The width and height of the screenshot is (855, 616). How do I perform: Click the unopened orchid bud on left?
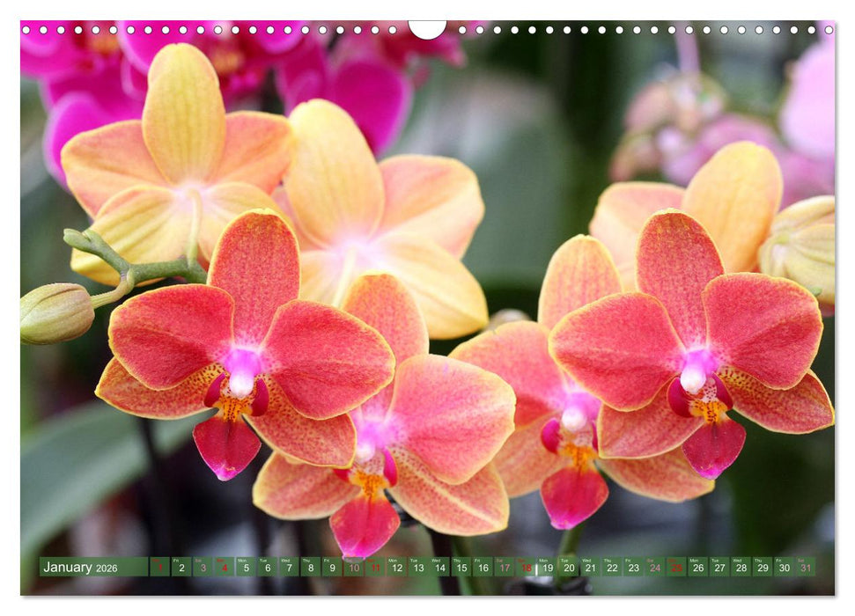55,312
